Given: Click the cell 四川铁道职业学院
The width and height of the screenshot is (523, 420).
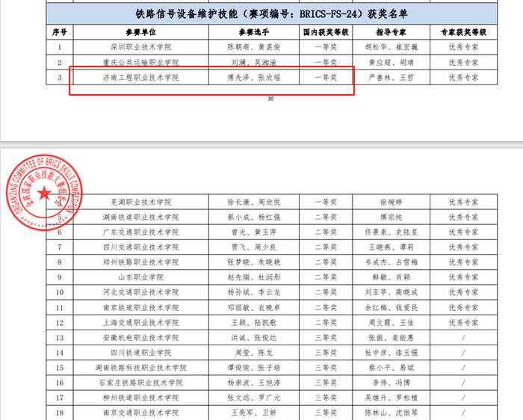Looking at the screenshot, I should pos(140,353).
